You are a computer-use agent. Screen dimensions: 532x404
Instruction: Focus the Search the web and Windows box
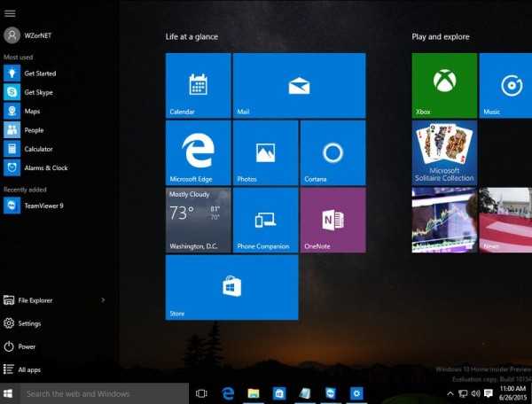[x=104, y=393]
